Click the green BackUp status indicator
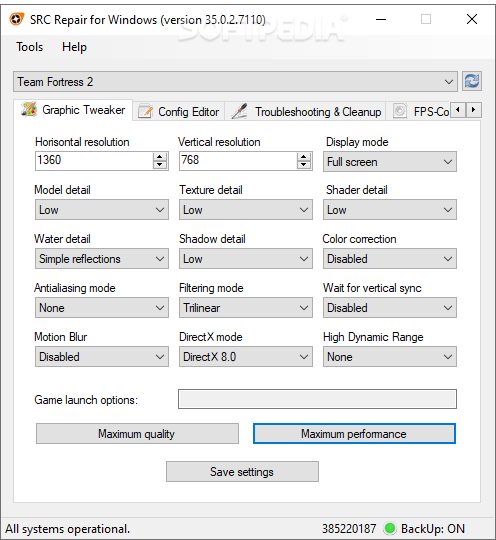Image resolution: width=496 pixels, height=540 pixels. [x=390, y=528]
